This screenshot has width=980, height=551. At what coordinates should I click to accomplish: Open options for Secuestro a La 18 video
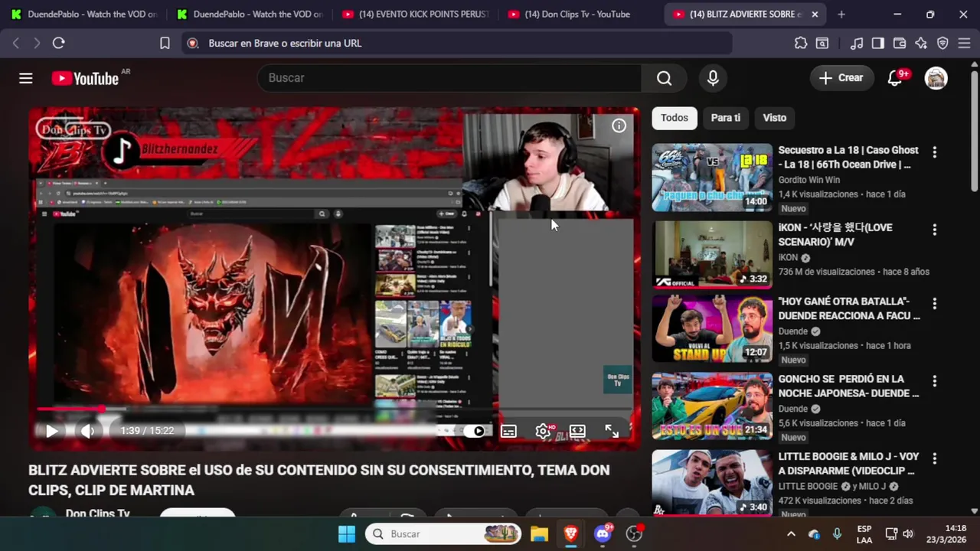[934, 152]
